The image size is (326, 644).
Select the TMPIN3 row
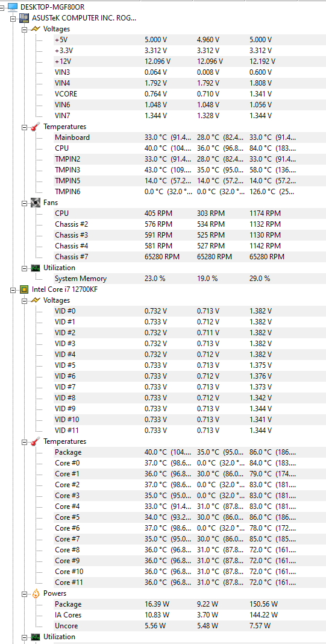coord(189,170)
